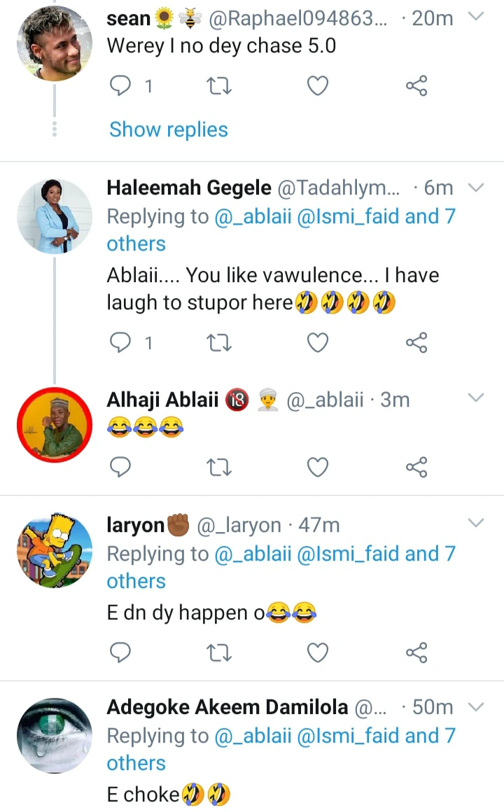Viewport: 504px width, 812px height.
Task: Open Haleemah Gegele's profile picture
Action: tap(55, 216)
